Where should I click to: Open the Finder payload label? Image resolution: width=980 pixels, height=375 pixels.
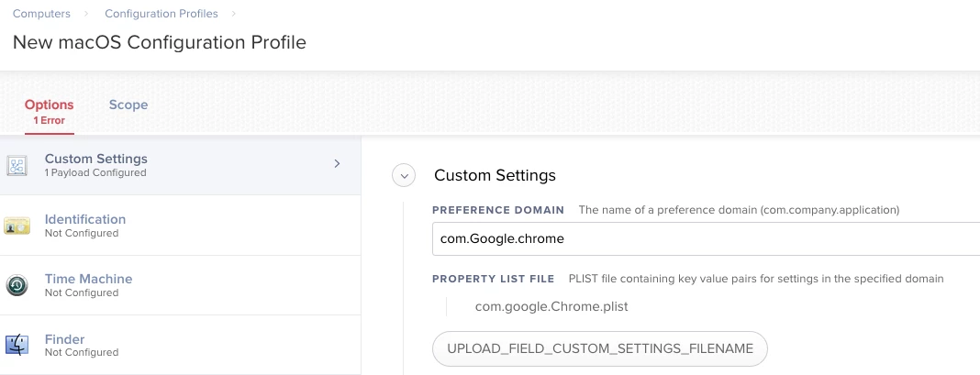coord(64,339)
